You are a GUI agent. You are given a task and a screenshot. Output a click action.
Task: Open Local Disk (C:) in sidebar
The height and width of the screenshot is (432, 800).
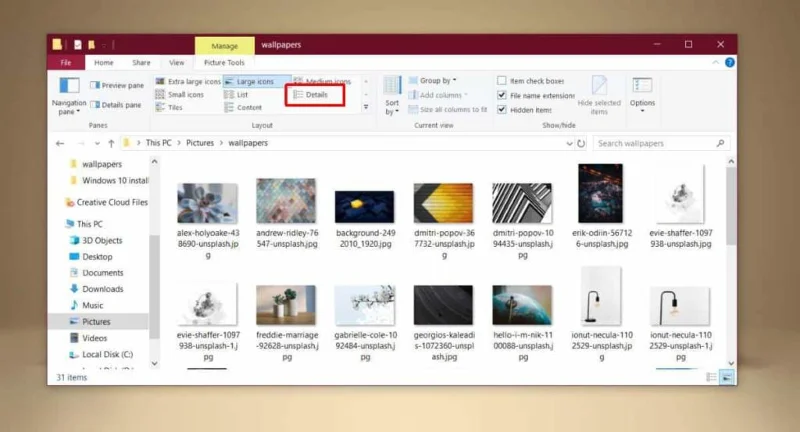[x=101, y=354]
